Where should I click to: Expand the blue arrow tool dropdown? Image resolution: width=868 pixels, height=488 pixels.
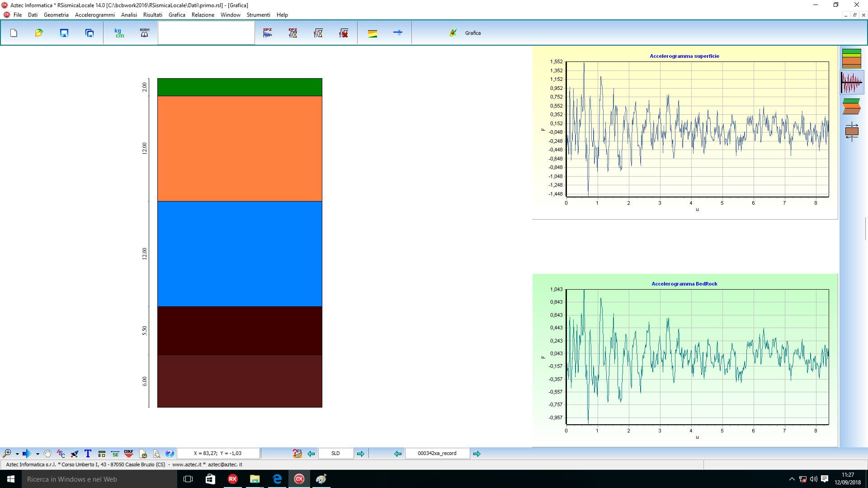(x=38, y=454)
